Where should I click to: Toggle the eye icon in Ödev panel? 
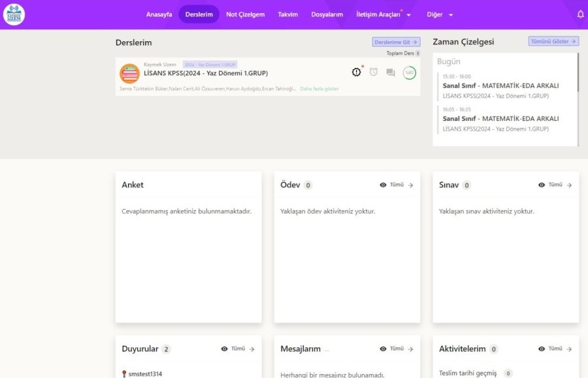click(383, 185)
